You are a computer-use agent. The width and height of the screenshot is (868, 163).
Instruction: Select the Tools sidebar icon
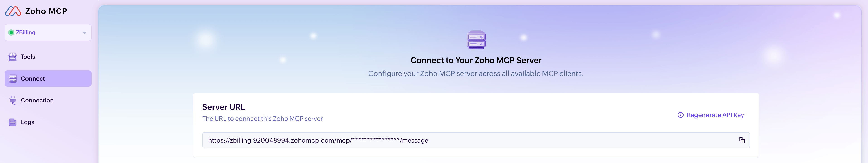click(x=13, y=57)
